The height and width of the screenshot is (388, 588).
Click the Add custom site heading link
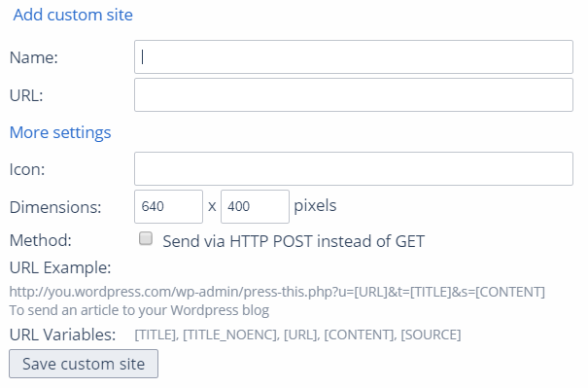coord(73,15)
